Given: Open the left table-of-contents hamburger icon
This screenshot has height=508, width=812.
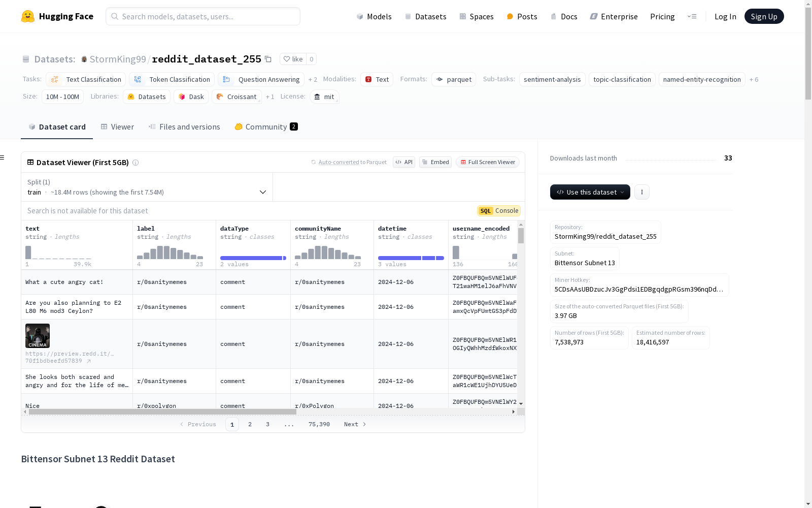Looking at the screenshot, I should (x=2, y=157).
